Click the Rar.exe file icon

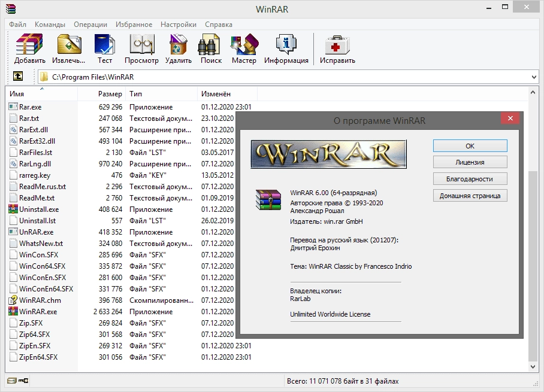point(13,107)
